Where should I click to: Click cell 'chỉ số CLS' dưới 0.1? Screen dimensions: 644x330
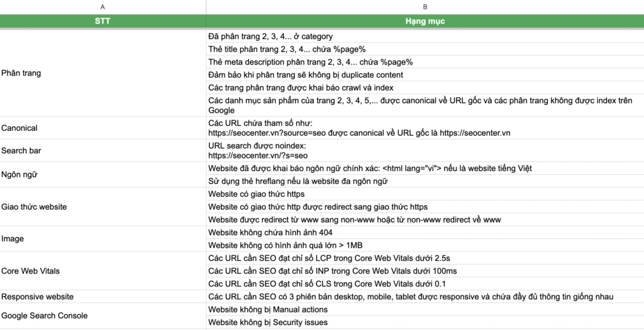pyautogui.click(x=425, y=283)
